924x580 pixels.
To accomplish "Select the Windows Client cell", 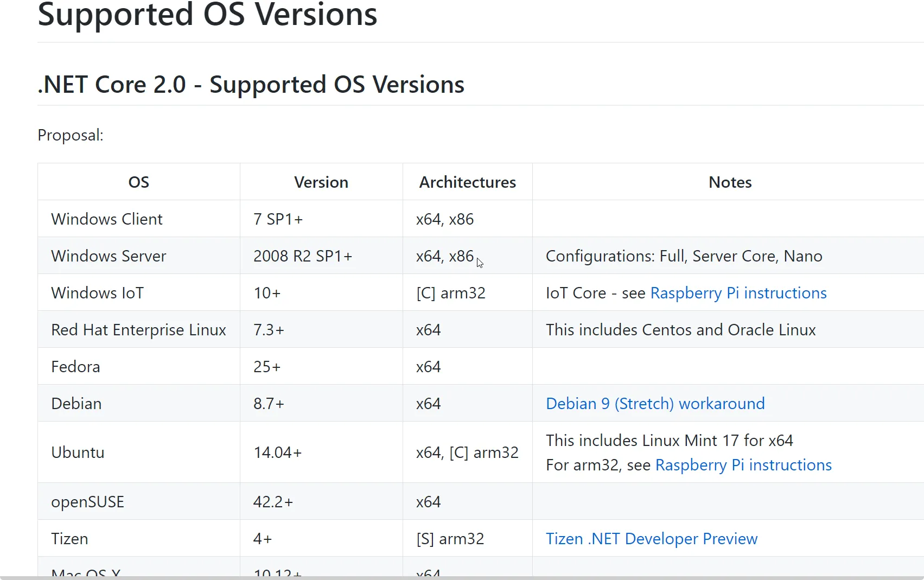I will click(x=107, y=219).
